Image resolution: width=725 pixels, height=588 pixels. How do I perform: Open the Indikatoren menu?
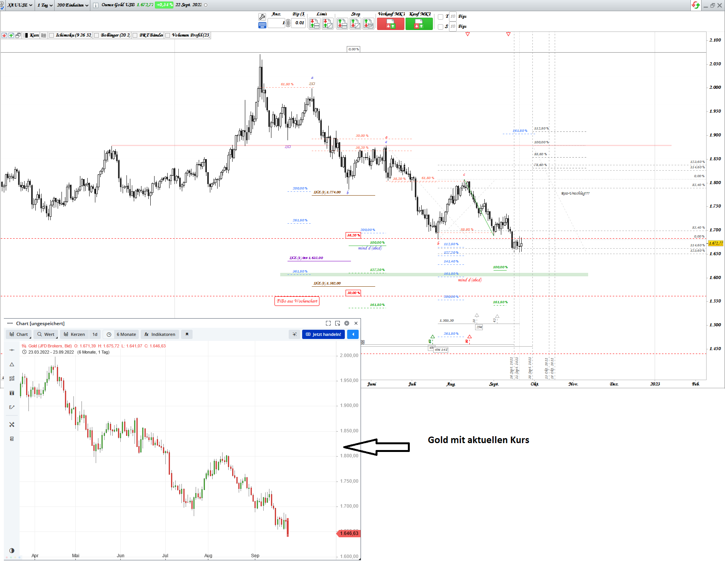(x=160, y=334)
